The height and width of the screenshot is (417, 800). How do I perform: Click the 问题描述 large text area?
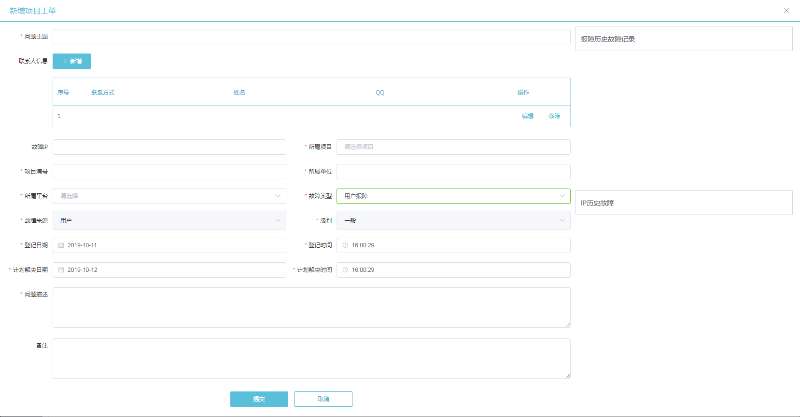coord(312,307)
